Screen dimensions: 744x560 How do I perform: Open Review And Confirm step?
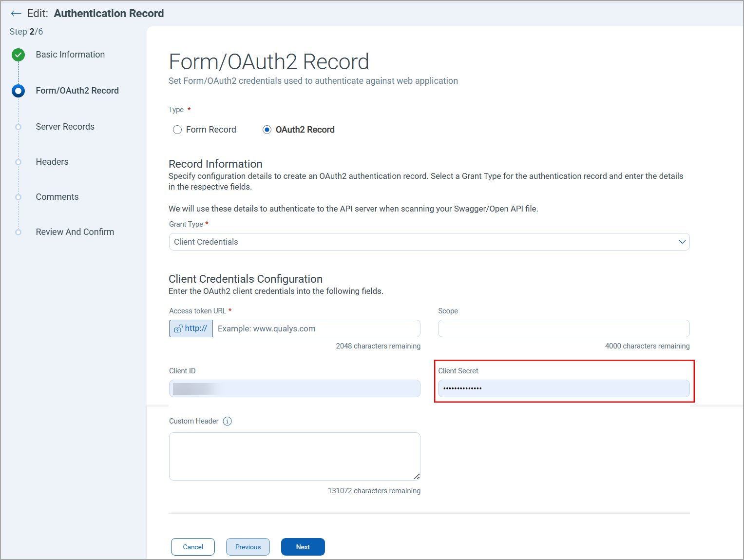[x=75, y=232]
